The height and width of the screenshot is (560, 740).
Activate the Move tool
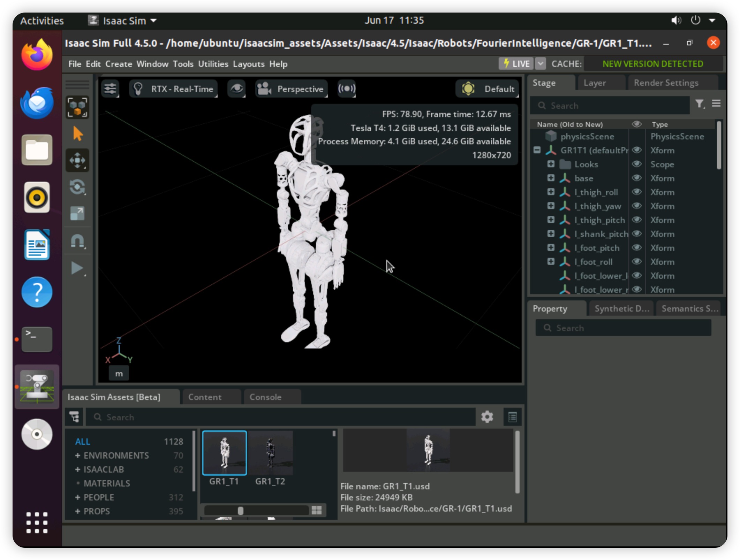click(77, 160)
